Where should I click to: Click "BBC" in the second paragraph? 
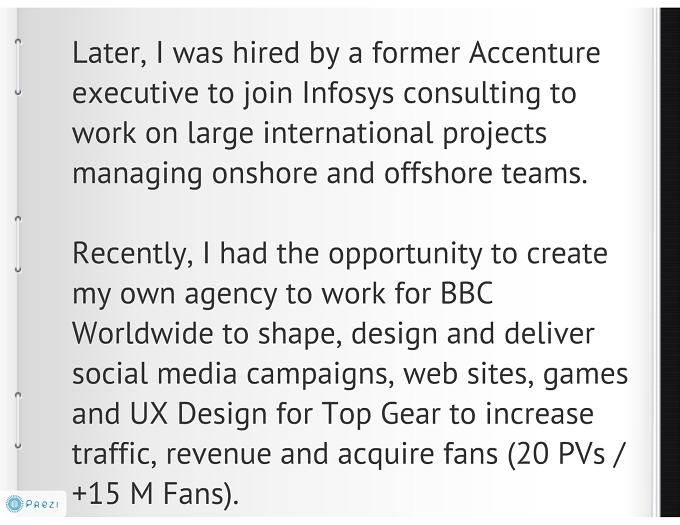pyautogui.click(x=467, y=293)
